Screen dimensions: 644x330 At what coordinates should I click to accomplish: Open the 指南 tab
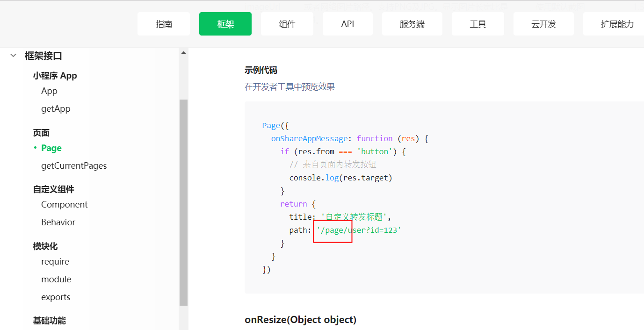pyautogui.click(x=164, y=24)
